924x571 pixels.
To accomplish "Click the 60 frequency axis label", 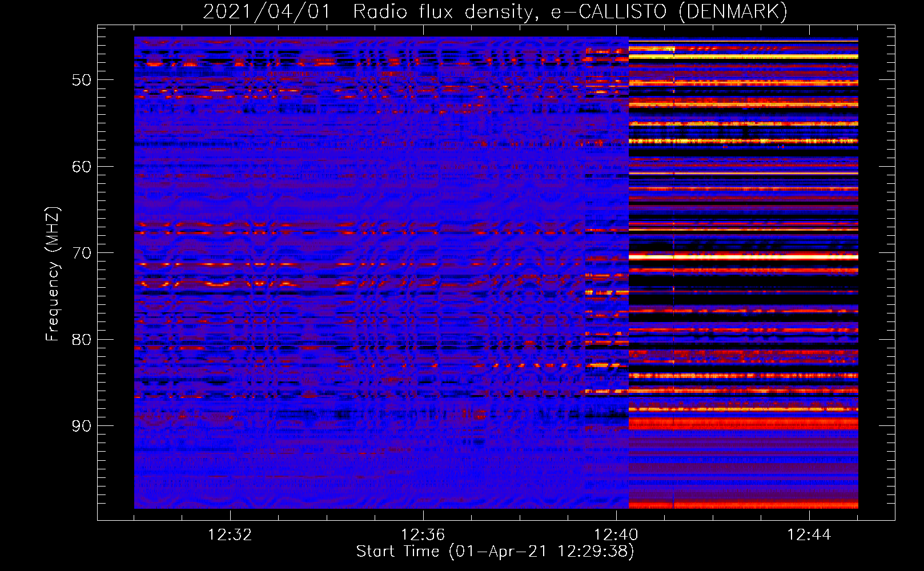I will (x=82, y=167).
